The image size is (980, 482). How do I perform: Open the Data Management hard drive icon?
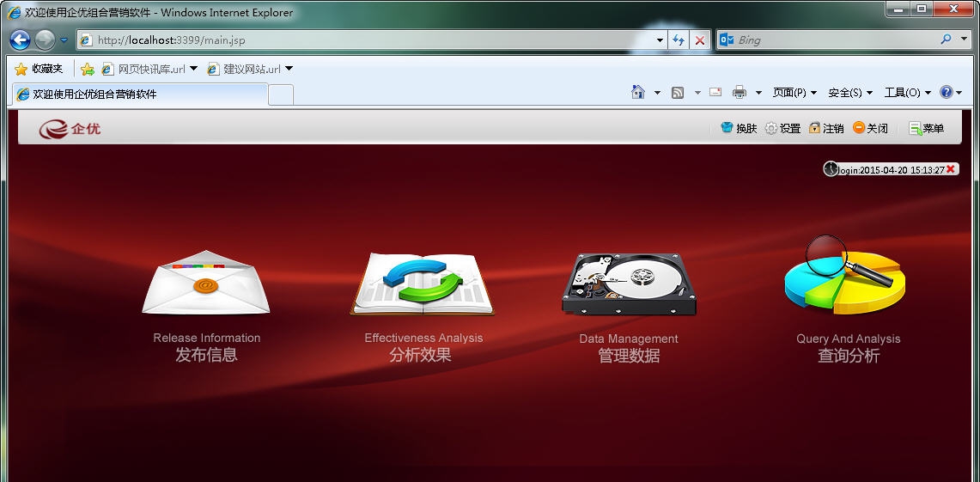coord(630,284)
